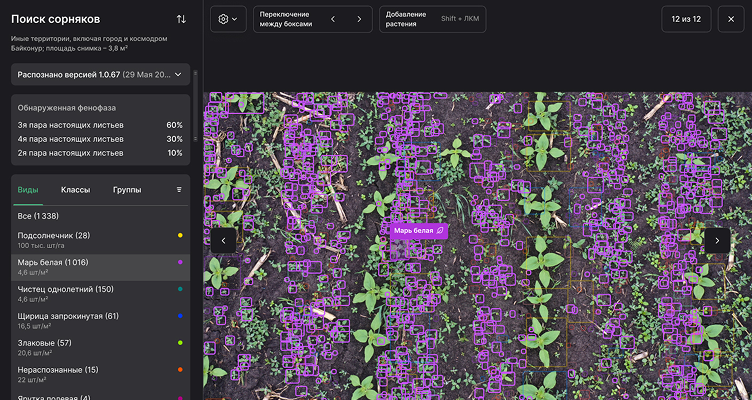
Task: Click the yellow color dot for Подсолнечник
Action: coord(180,235)
